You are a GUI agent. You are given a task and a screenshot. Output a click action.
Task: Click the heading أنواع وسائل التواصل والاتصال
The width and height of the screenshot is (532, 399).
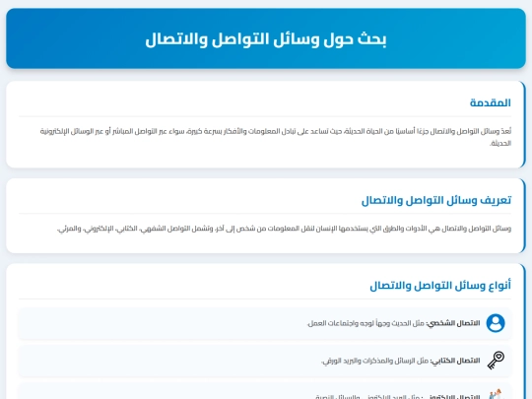[x=440, y=286]
